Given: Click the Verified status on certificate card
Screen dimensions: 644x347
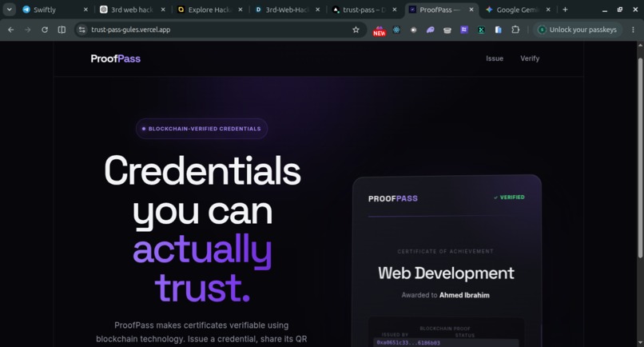Looking at the screenshot, I should point(509,197).
